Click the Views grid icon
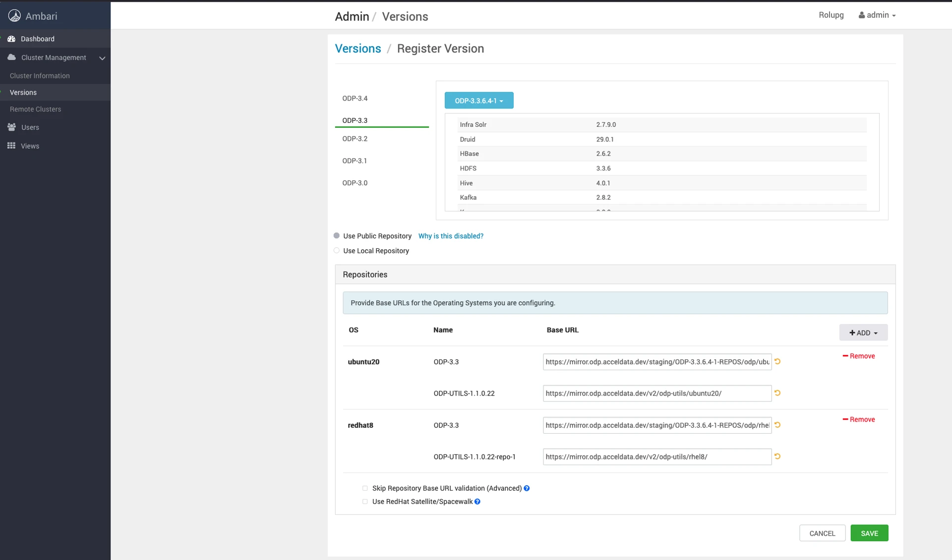952x560 pixels. point(11,146)
